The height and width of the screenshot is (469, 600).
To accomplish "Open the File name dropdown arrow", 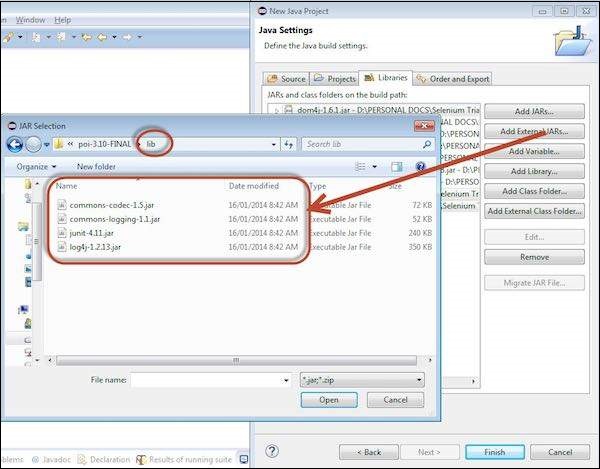I will coord(286,380).
